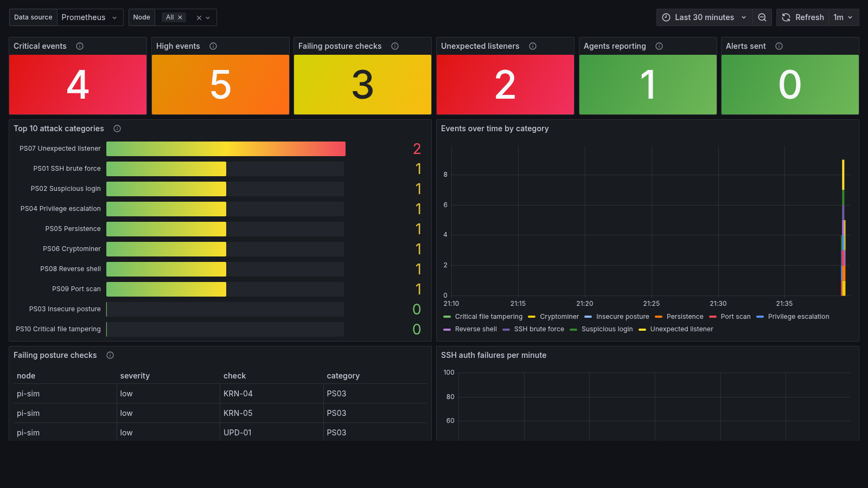
Task: Sort table by the node column header
Action: coord(26,376)
